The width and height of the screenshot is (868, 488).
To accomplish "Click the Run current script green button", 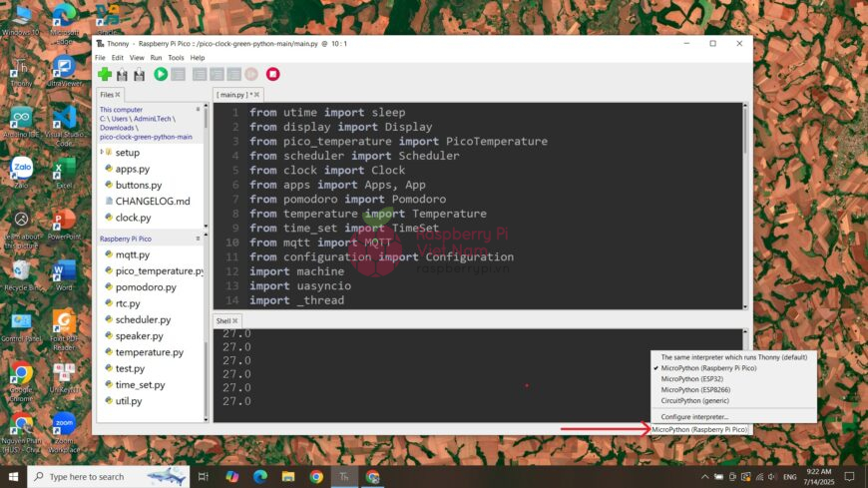I will [161, 75].
